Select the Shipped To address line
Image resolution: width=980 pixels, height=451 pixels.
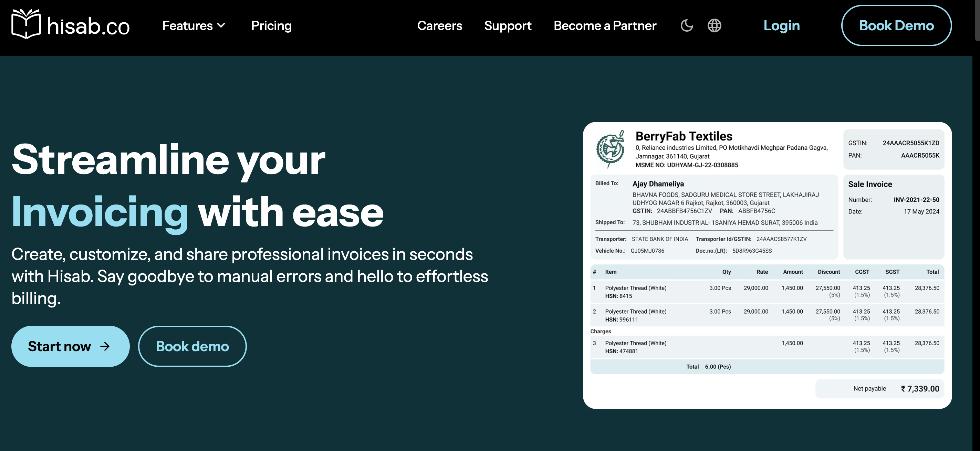(x=724, y=222)
